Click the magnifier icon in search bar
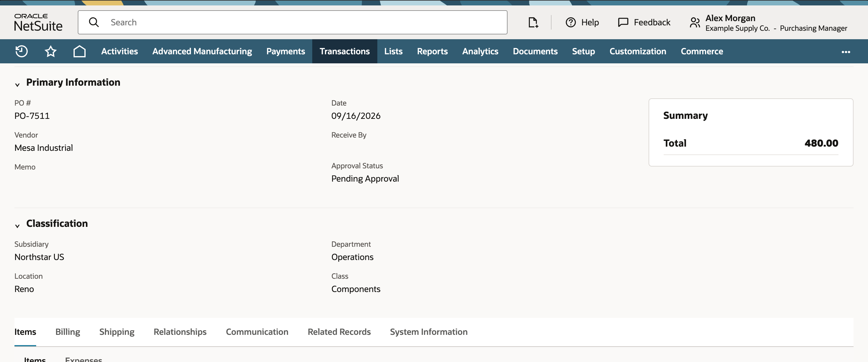Image resolution: width=868 pixels, height=362 pixels. tap(94, 22)
